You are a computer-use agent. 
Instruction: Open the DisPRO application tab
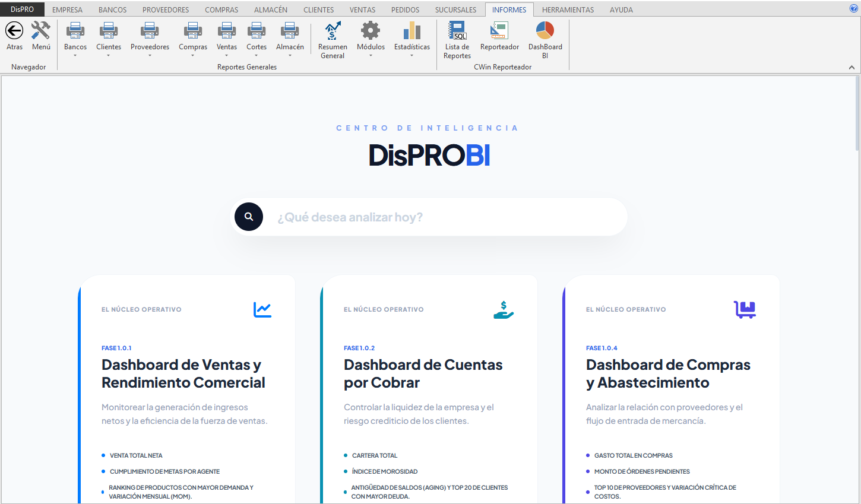coord(22,9)
